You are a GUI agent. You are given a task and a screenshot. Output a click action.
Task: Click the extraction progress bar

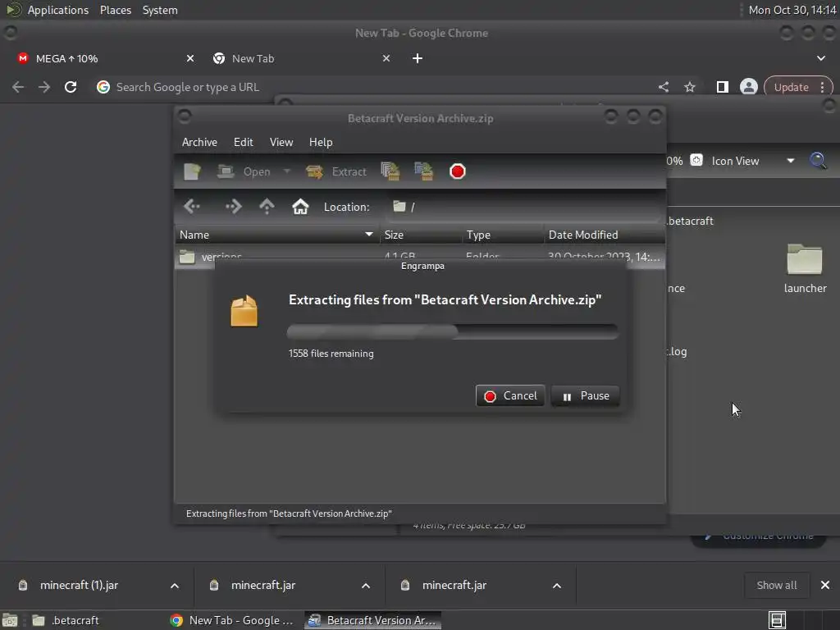(x=453, y=331)
